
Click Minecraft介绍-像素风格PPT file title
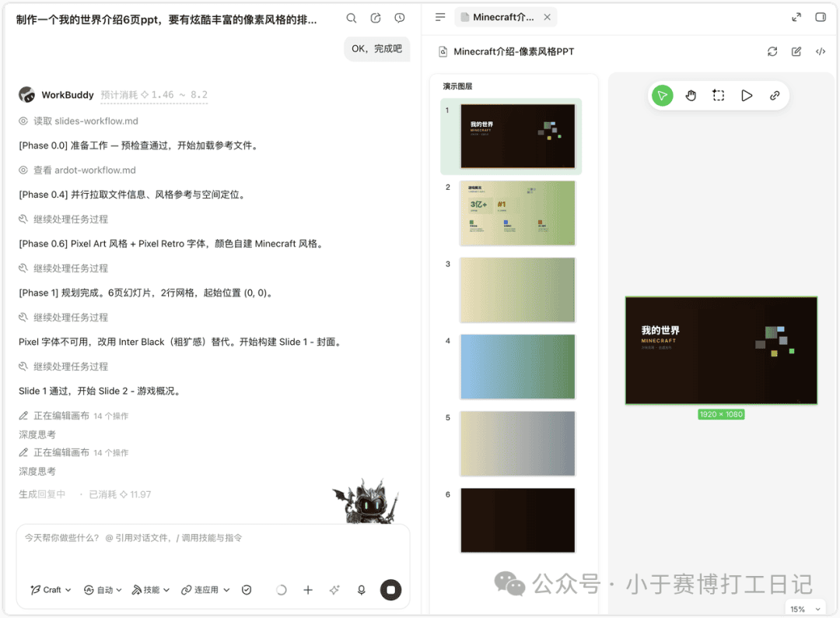click(x=514, y=51)
